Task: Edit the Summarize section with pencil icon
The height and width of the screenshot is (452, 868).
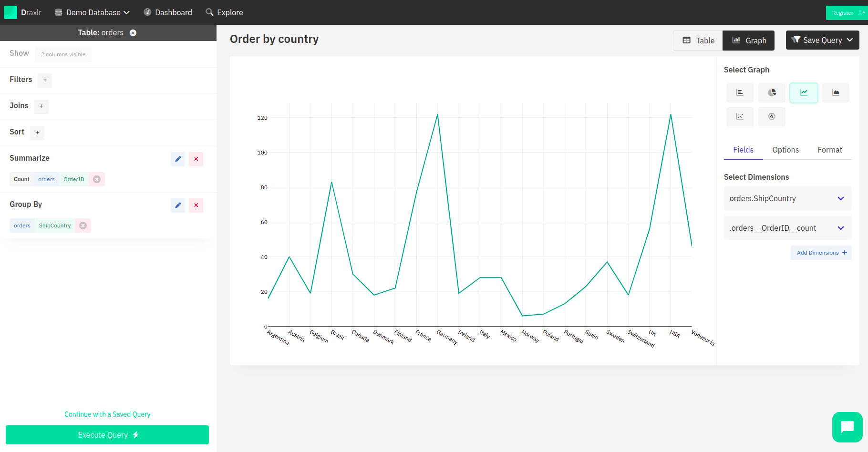Action: (178, 159)
